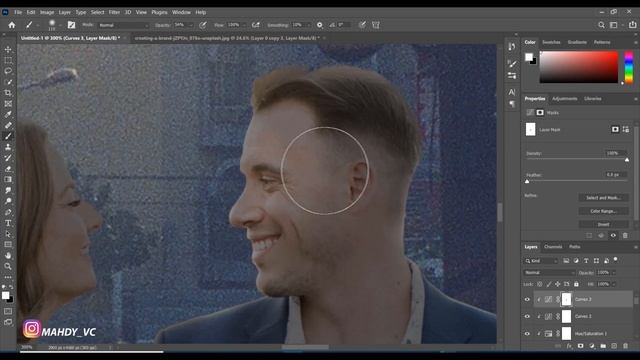Select the Zoom tool
This screenshot has height=360, width=640.
(x=8, y=266)
